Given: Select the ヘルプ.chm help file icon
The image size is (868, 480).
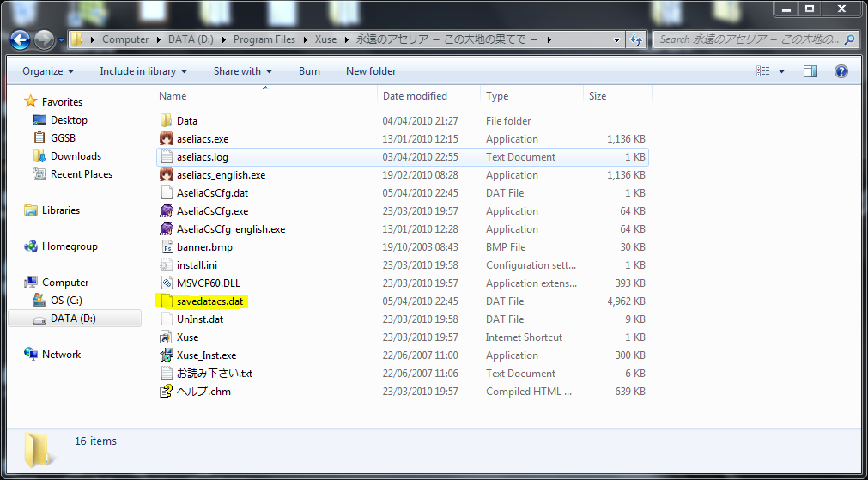Looking at the screenshot, I should click(167, 392).
